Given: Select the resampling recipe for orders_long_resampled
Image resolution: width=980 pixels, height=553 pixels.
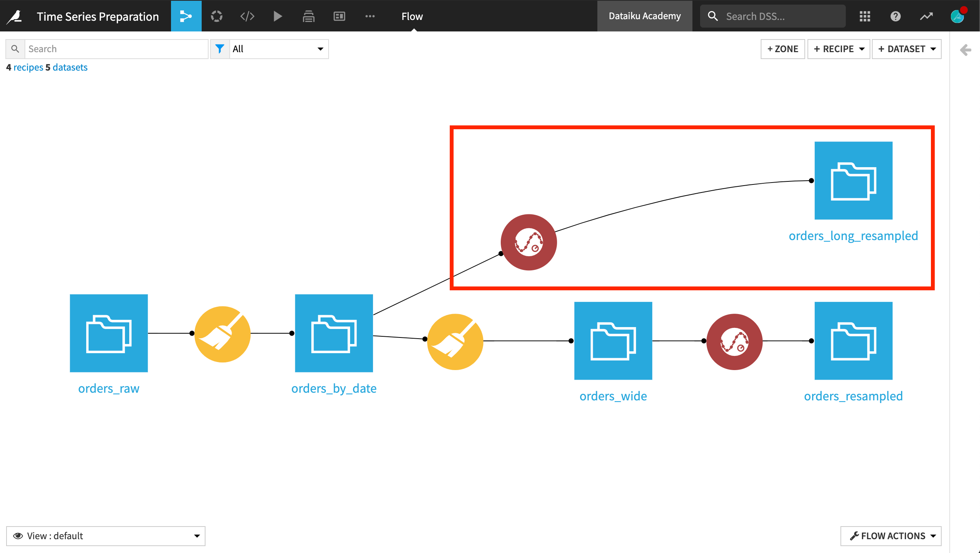Looking at the screenshot, I should [x=528, y=242].
